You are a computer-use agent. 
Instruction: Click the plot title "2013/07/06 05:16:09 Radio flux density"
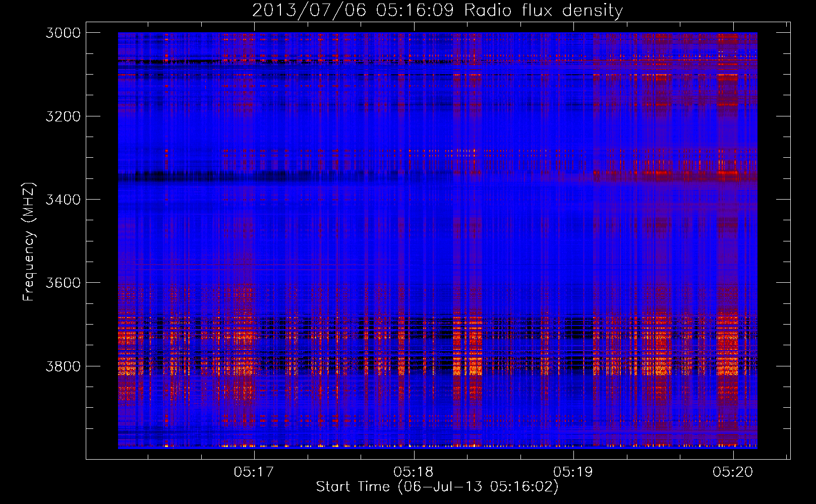437,10
